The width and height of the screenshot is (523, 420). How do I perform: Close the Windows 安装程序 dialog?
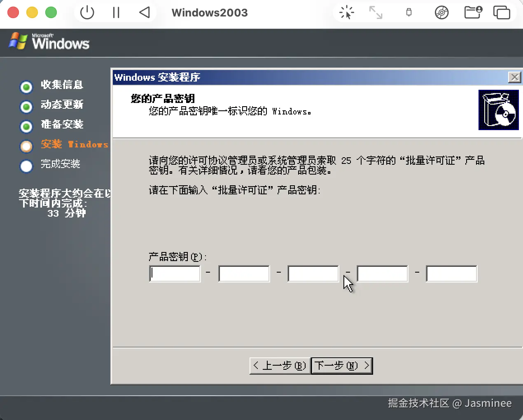tap(514, 77)
